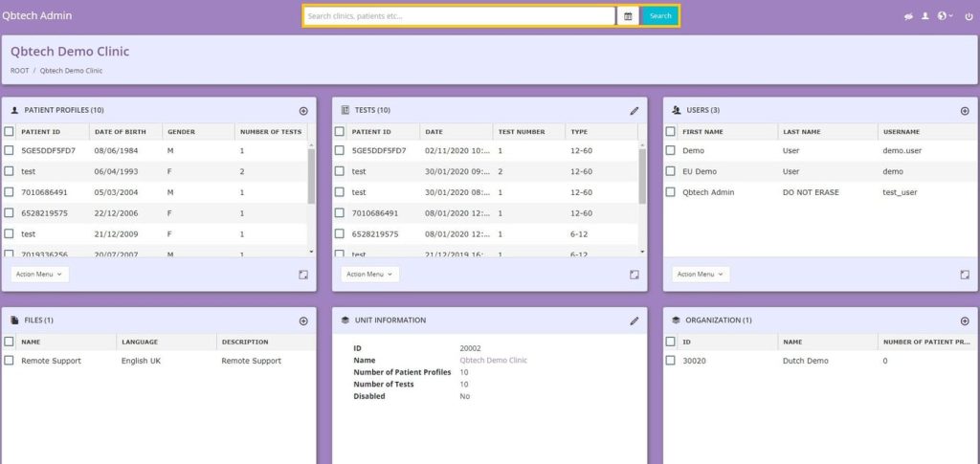Click the Unit Information stack icon
Image resolution: width=980 pixels, height=464 pixels.
pos(345,320)
